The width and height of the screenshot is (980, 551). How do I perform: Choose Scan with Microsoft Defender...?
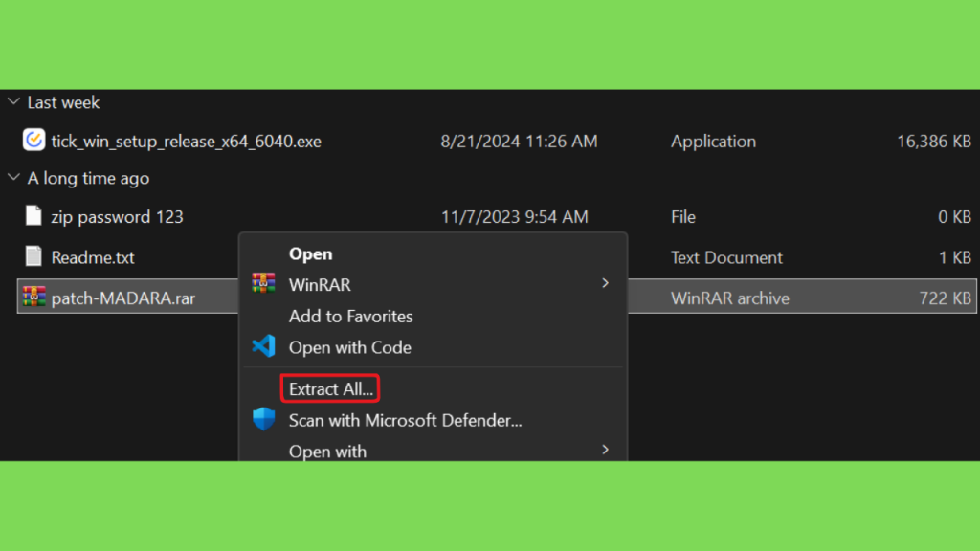(x=405, y=421)
